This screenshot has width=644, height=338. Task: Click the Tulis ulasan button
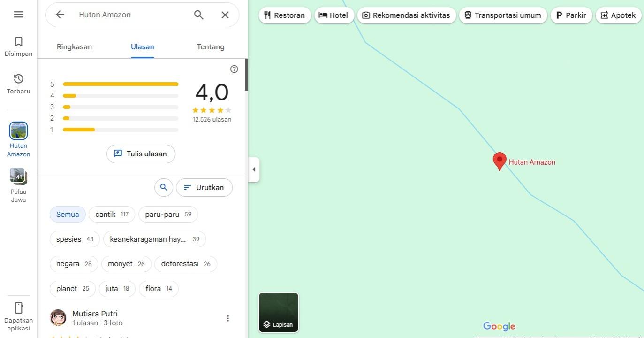click(141, 154)
